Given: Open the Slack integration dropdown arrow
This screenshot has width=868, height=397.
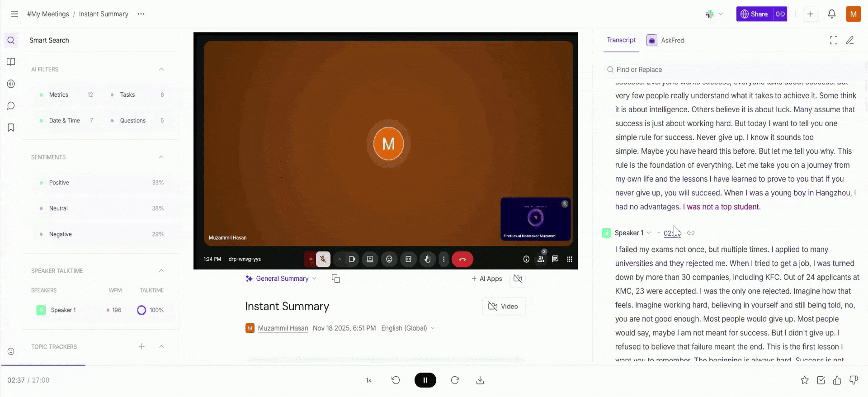Looking at the screenshot, I should click(x=721, y=14).
